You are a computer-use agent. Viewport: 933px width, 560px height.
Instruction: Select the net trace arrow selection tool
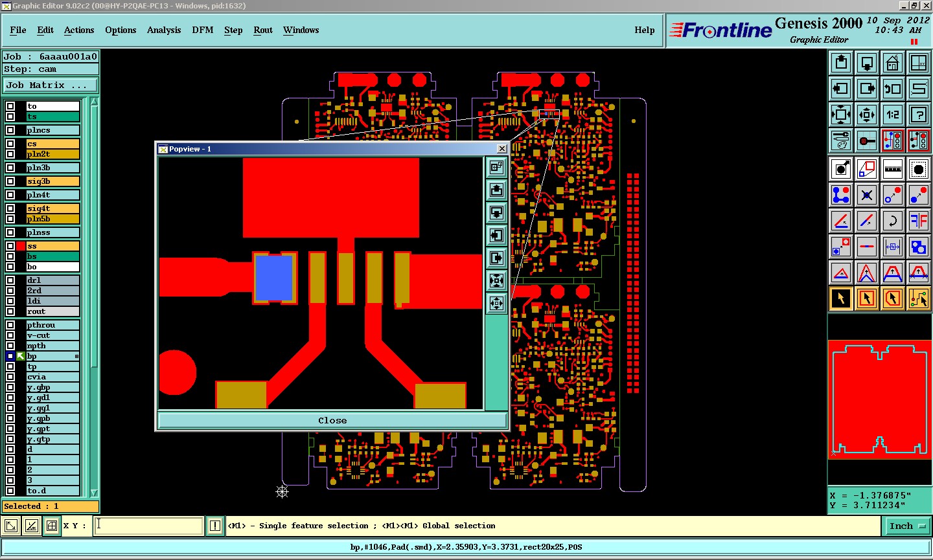click(x=919, y=298)
